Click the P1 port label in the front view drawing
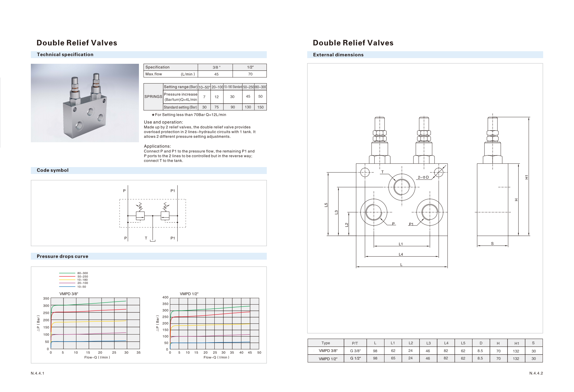The height and width of the screenshot is (392, 574). point(411,224)
